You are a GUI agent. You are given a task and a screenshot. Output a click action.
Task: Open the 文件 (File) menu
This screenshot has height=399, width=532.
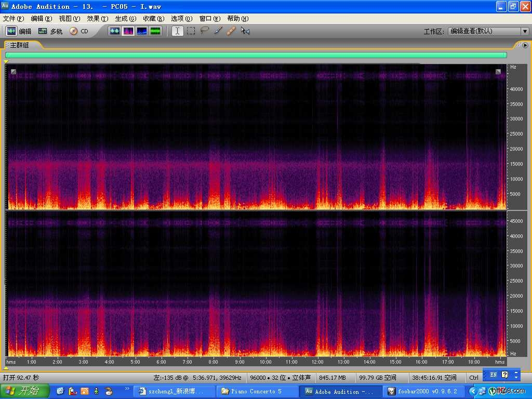click(13, 18)
